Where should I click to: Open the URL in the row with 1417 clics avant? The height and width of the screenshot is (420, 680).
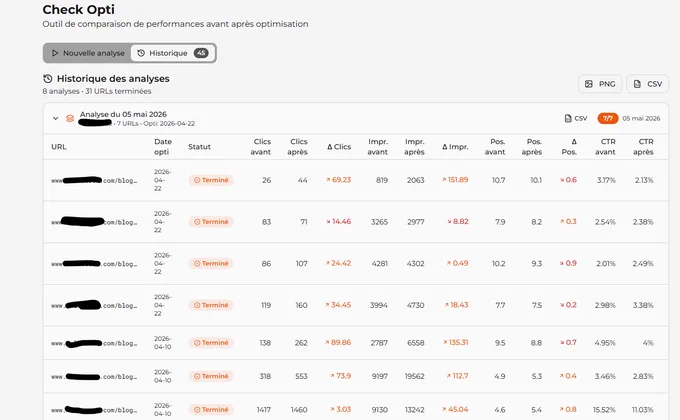[94, 410]
